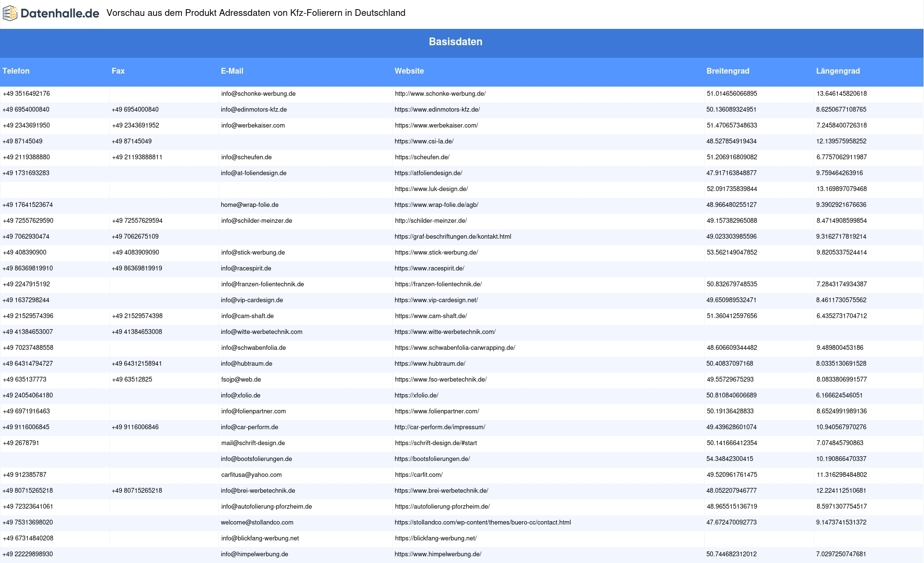Open the carfit.com website link

coord(419,475)
